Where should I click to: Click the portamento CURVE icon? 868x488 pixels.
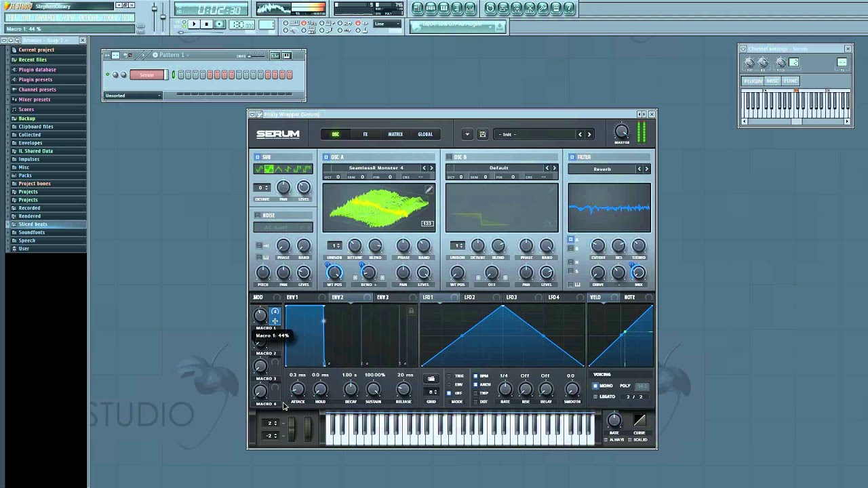(x=639, y=421)
